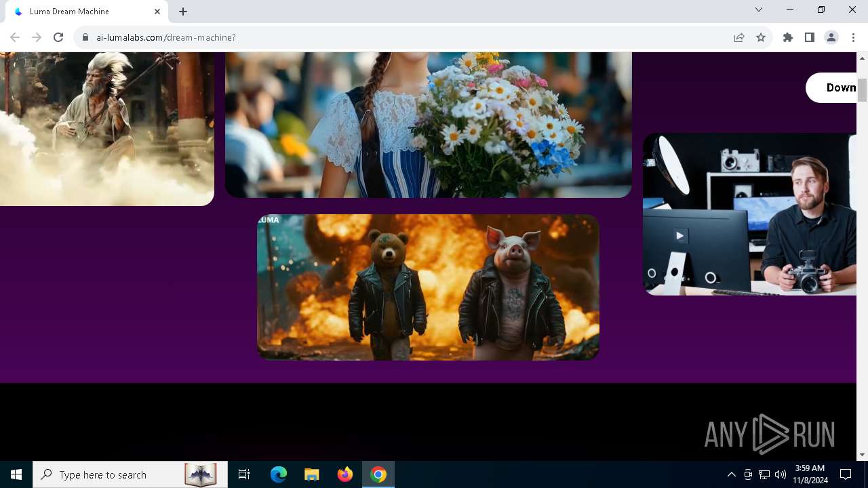Click page vertical scrollbar thumb
868x488 pixels.
point(862,90)
